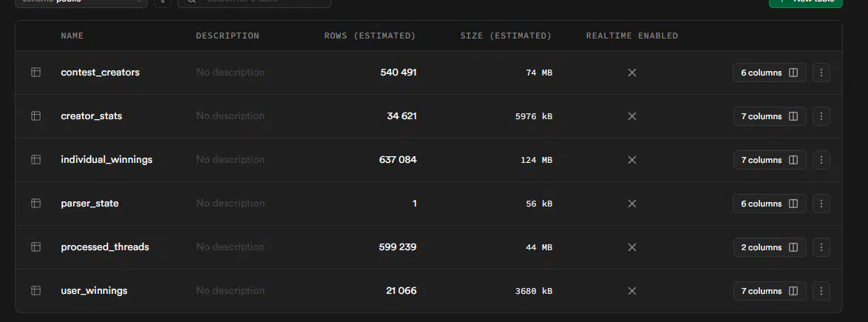
Task: View the 2 columns of processed_threads
Action: [769, 247]
